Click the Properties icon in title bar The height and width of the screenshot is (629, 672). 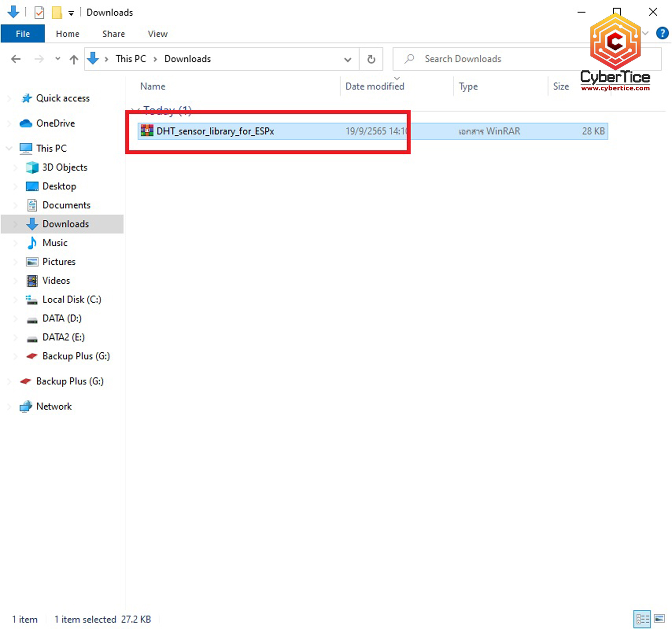coord(39,13)
